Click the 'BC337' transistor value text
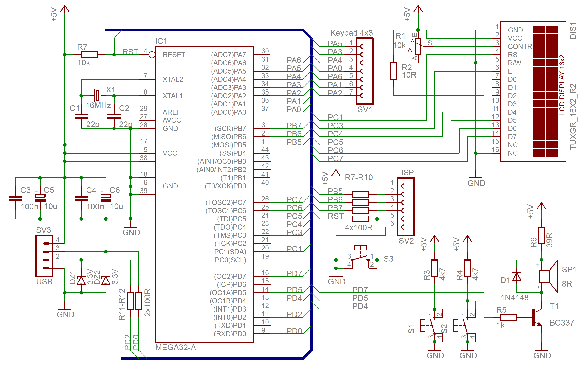 coord(562,323)
